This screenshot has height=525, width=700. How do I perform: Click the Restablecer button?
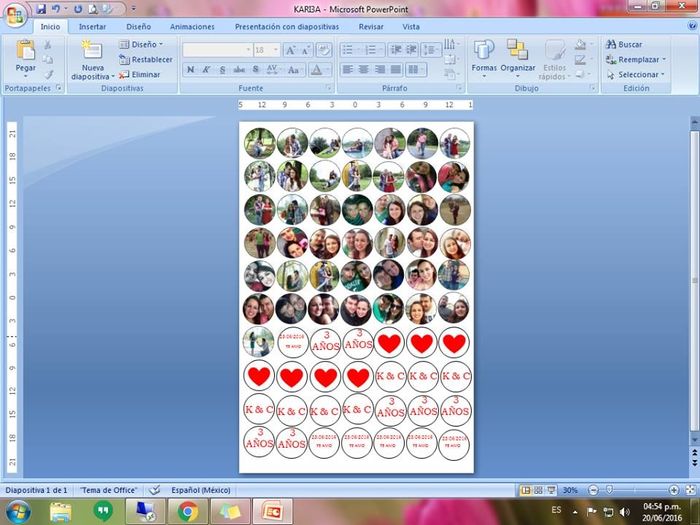coord(144,59)
